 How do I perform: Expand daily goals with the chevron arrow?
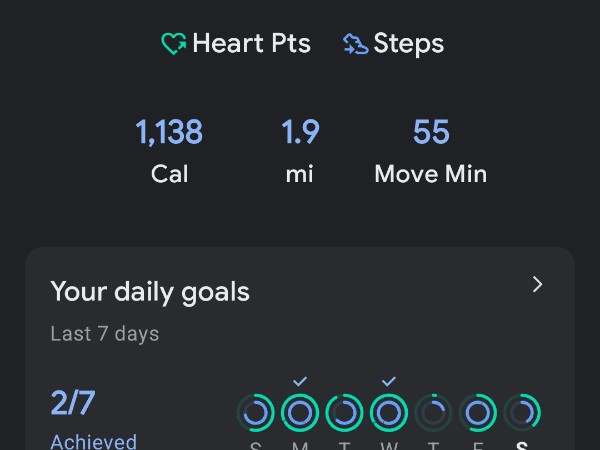(537, 285)
